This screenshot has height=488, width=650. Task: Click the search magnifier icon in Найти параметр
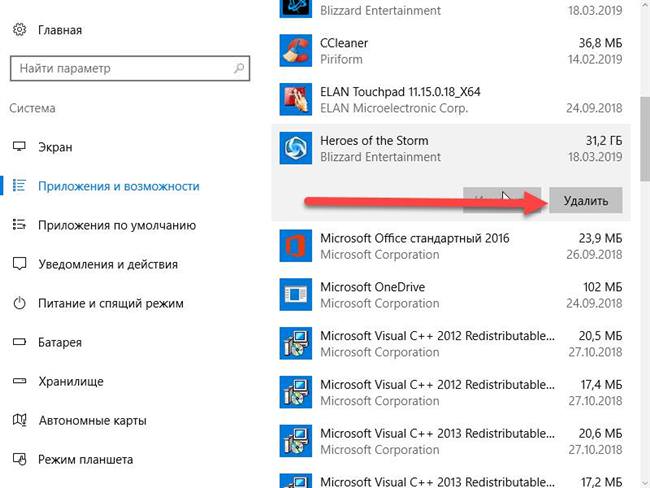tap(239, 68)
